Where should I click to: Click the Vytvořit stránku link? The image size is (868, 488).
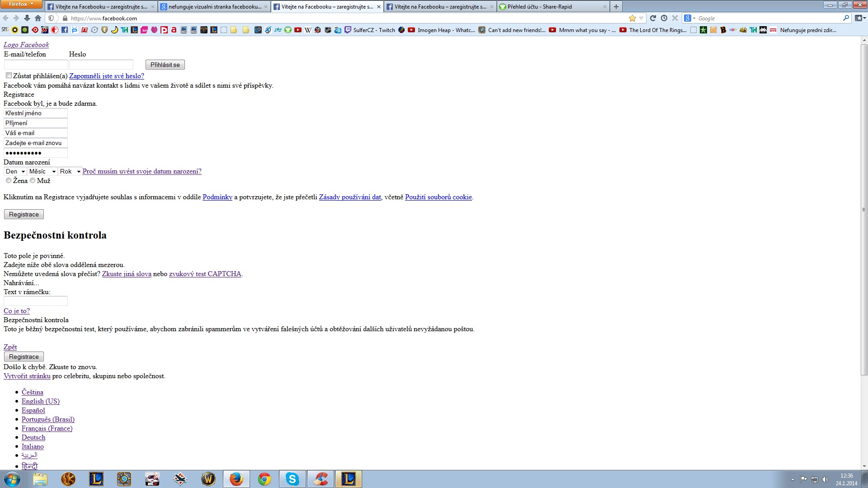click(27, 376)
